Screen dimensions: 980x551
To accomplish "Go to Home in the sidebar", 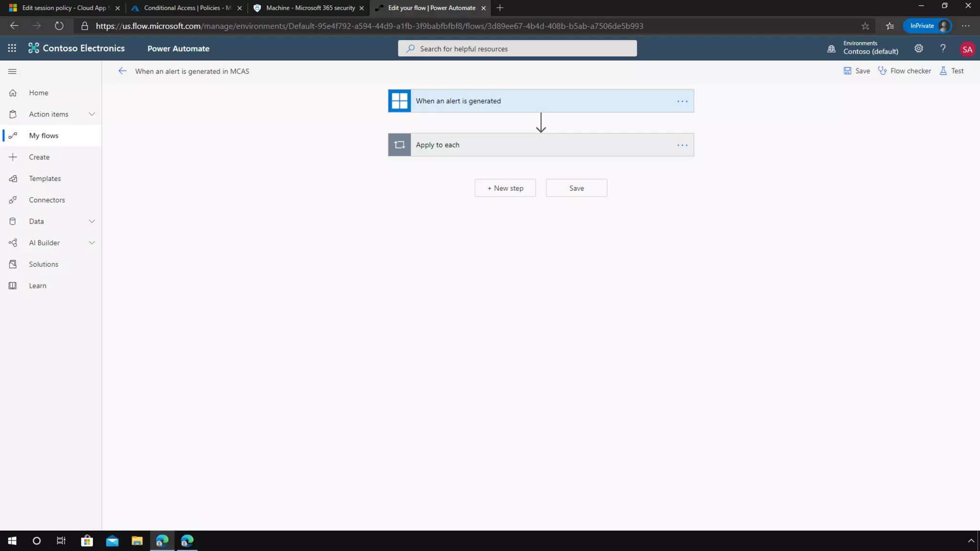I will [51, 93].
